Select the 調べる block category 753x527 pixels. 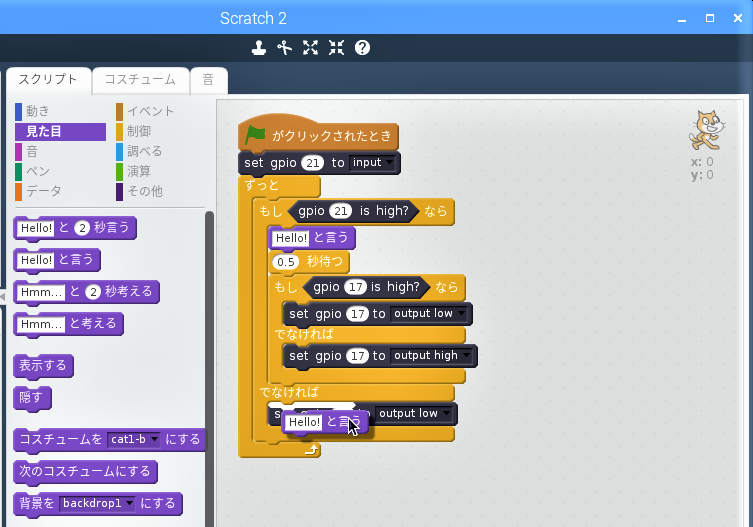(x=139, y=151)
